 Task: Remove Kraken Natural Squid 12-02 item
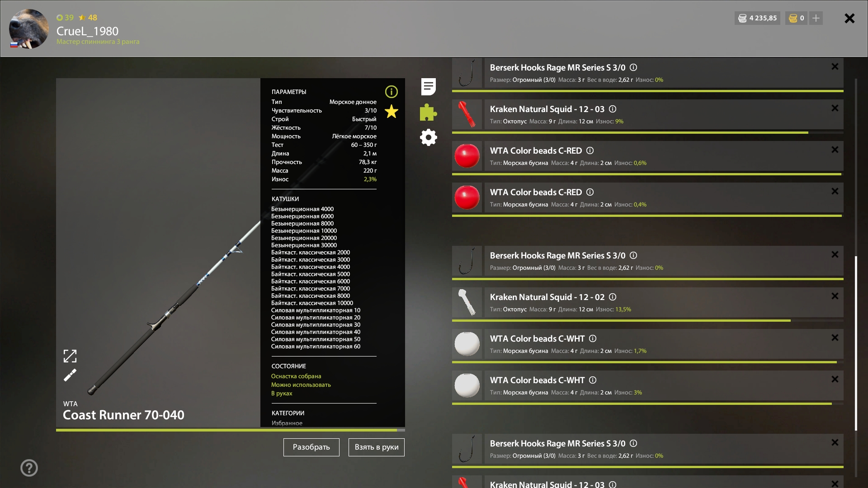(x=835, y=296)
